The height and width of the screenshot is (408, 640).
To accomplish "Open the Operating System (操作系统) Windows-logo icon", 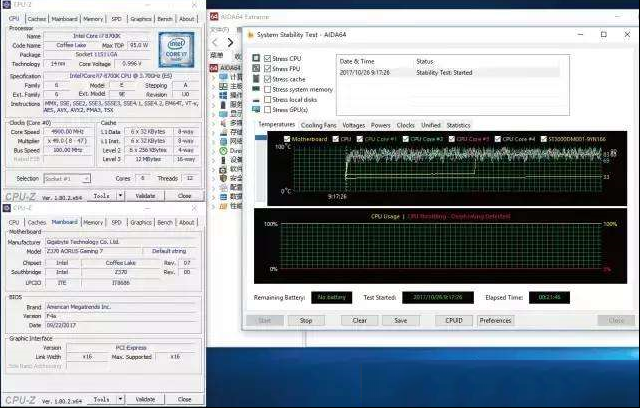I will [223, 95].
